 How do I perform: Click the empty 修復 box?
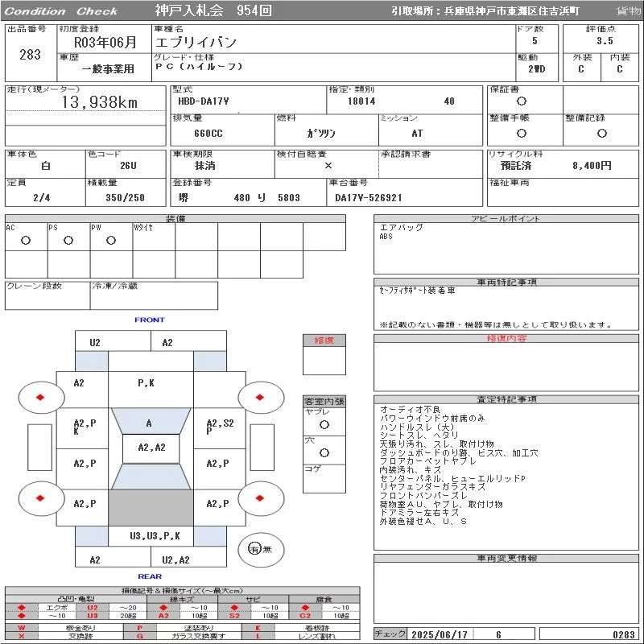(x=324, y=361)
